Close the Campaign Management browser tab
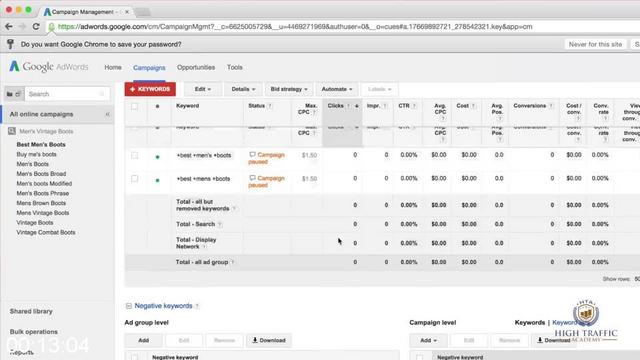Screen dimensions: 640x360 [127, 12]
